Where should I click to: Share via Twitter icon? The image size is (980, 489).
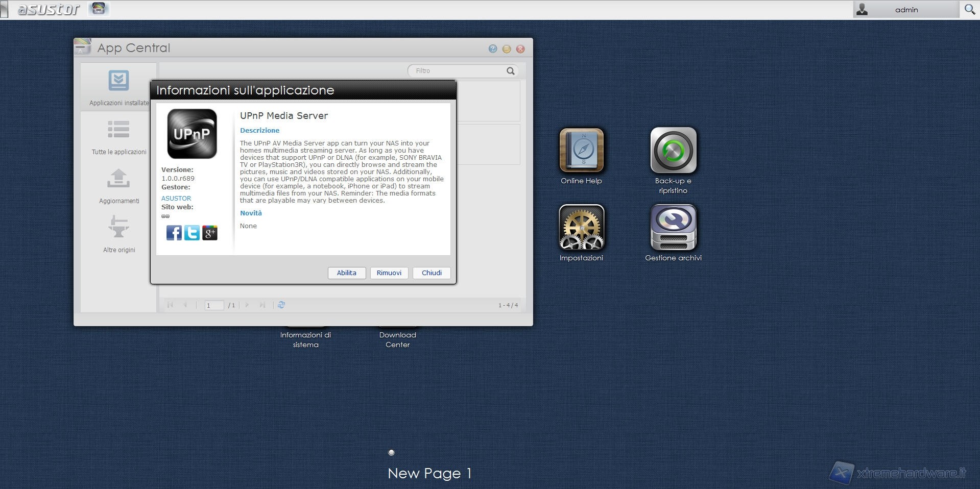click(192, 233)
